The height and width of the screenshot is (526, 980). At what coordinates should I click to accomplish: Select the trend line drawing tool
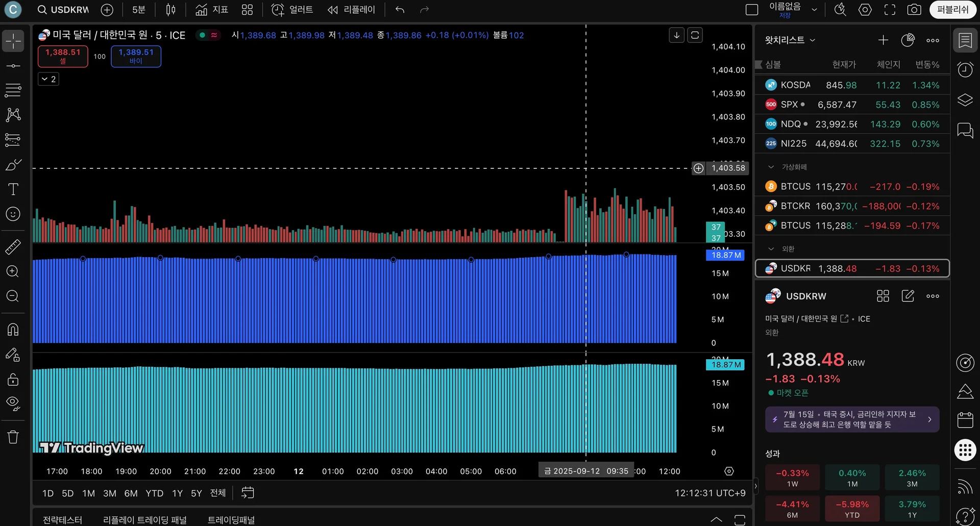pyautogui.click(x=13, y=66)
